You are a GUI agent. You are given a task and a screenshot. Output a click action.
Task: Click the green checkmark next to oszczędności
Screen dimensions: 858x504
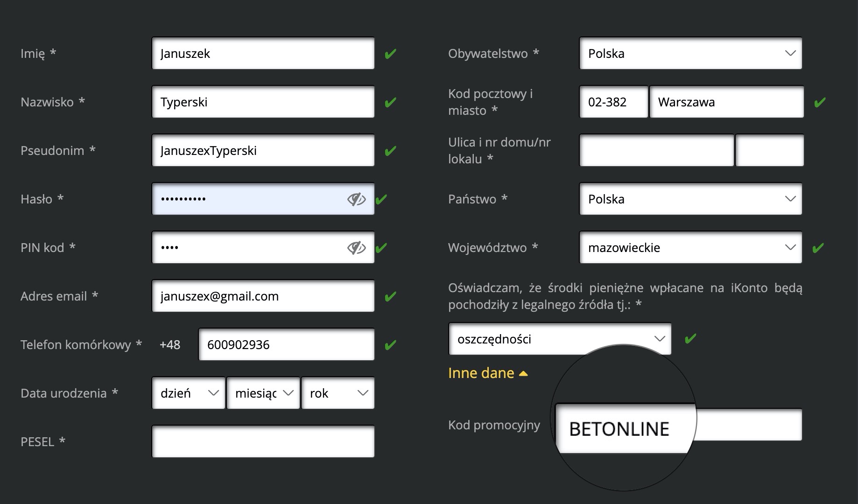point(690,339)
